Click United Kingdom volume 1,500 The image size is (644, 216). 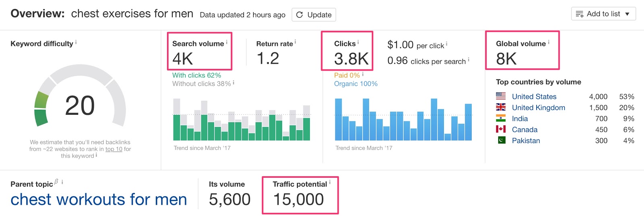[x=599, y=108]
